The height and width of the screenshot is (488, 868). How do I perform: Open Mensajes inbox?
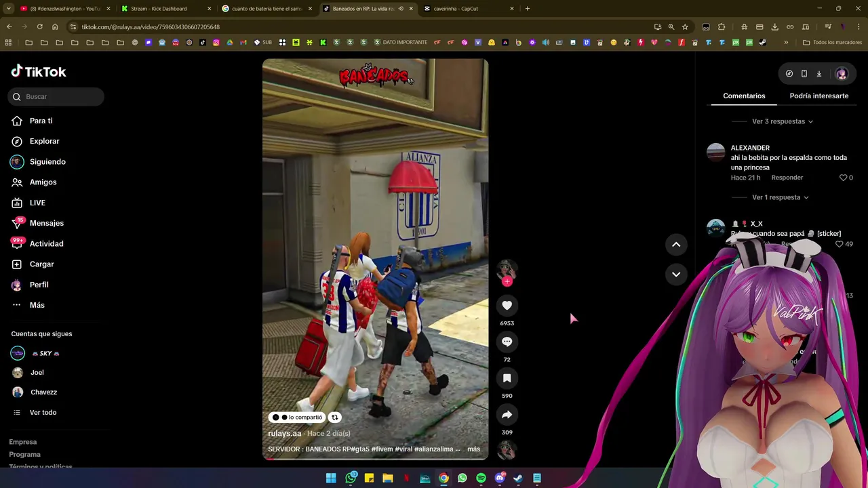pyautogui.click(x=46, y=223)
